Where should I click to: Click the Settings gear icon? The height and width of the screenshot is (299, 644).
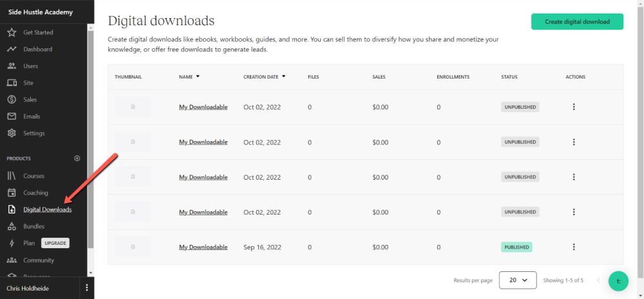pyautogui.click(x=12, y=133)
